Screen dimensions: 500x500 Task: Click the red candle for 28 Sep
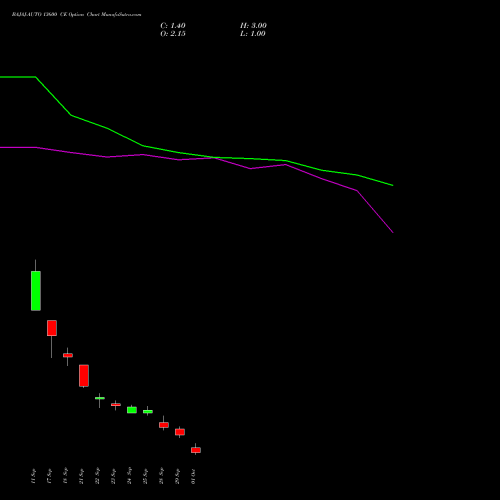[164, 425]
